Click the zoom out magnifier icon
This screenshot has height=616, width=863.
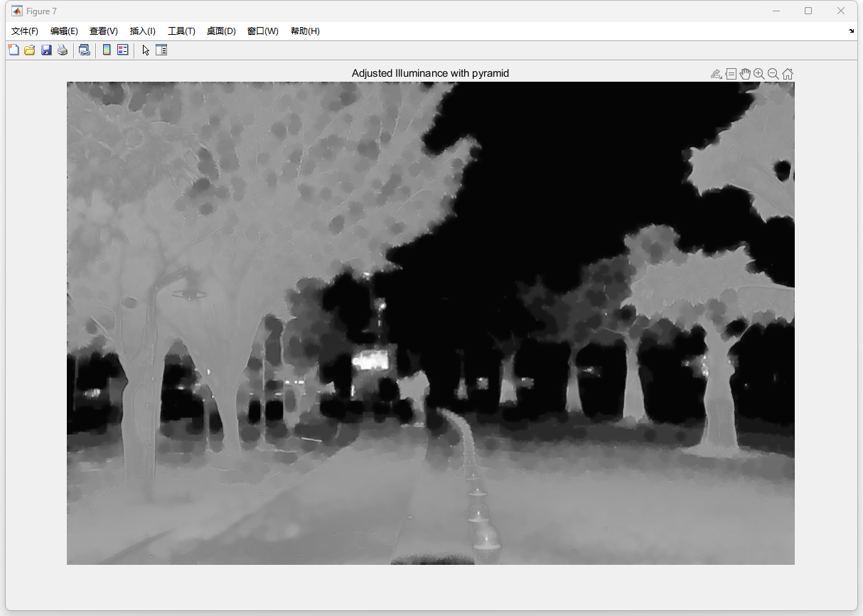773,74
